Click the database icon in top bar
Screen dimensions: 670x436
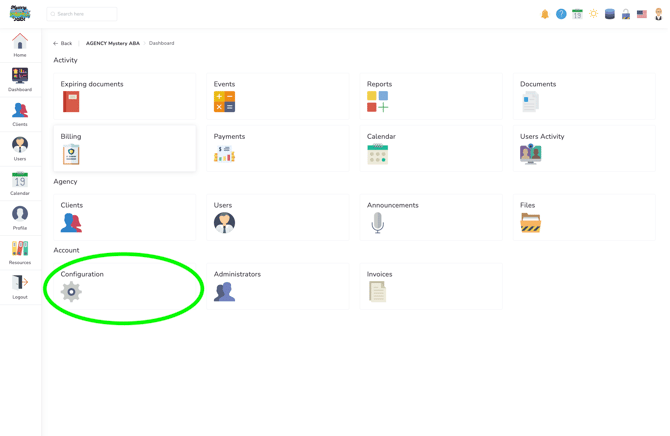(610, 14)
